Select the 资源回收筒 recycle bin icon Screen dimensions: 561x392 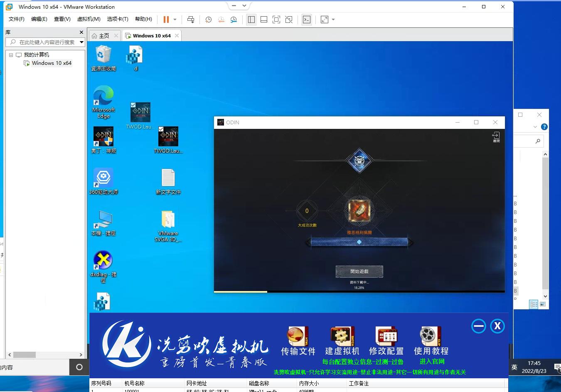click(x=103, y=58)
